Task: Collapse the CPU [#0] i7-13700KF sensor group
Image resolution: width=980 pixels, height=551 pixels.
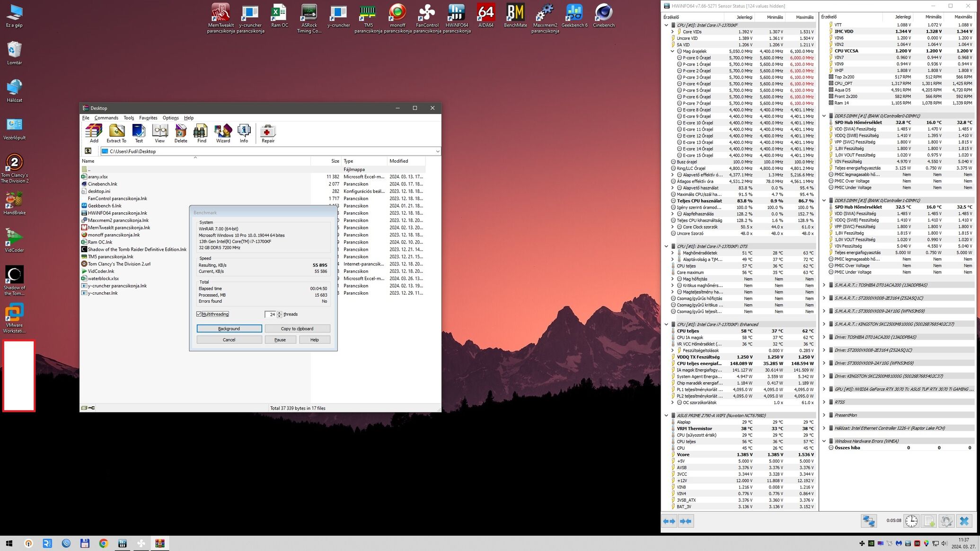Action: [666, 25]
